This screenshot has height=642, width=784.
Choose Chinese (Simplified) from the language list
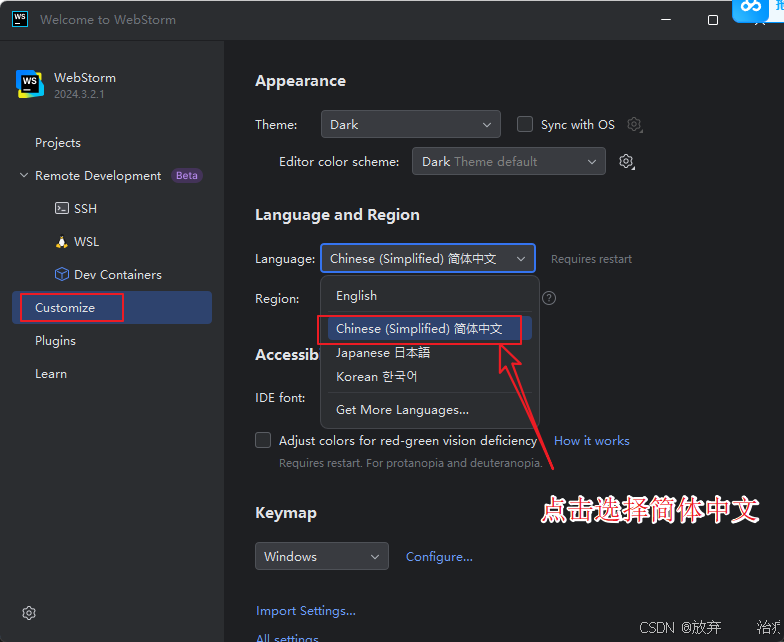[430, 328]
